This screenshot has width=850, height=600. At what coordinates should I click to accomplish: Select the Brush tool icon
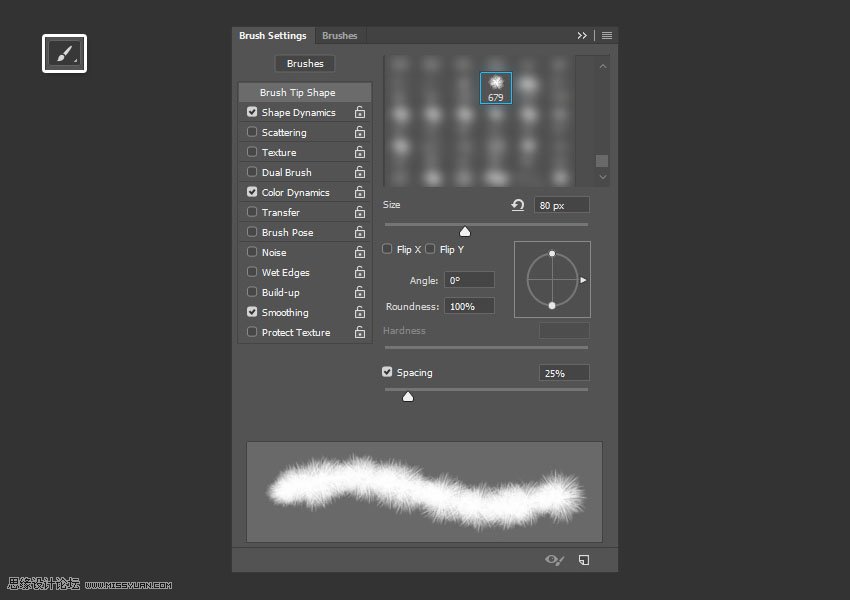(64, 54)
